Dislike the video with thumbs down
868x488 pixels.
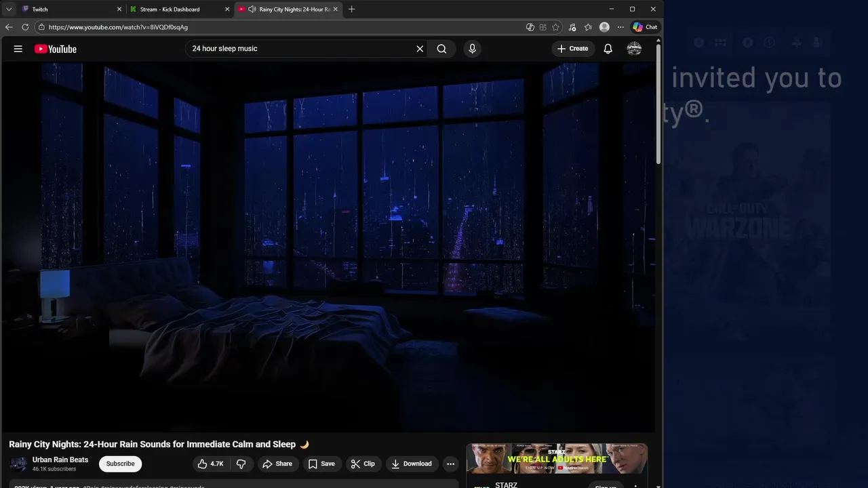click(241, 464)
